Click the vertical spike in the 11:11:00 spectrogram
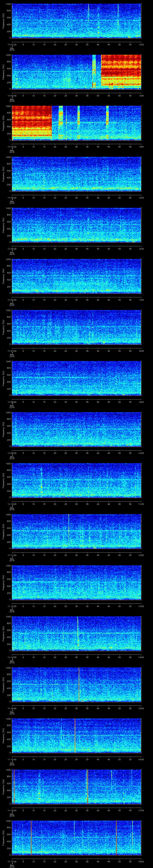The image size is (153, 868). click(x=69, y=529)
